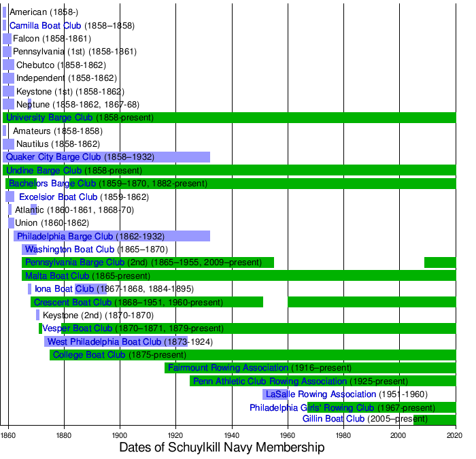Image resolution: width=476 pixels, height=459 pixels.
Task: Follow Penn Athletic Club Rowing Association link
Action: point(270,381)
